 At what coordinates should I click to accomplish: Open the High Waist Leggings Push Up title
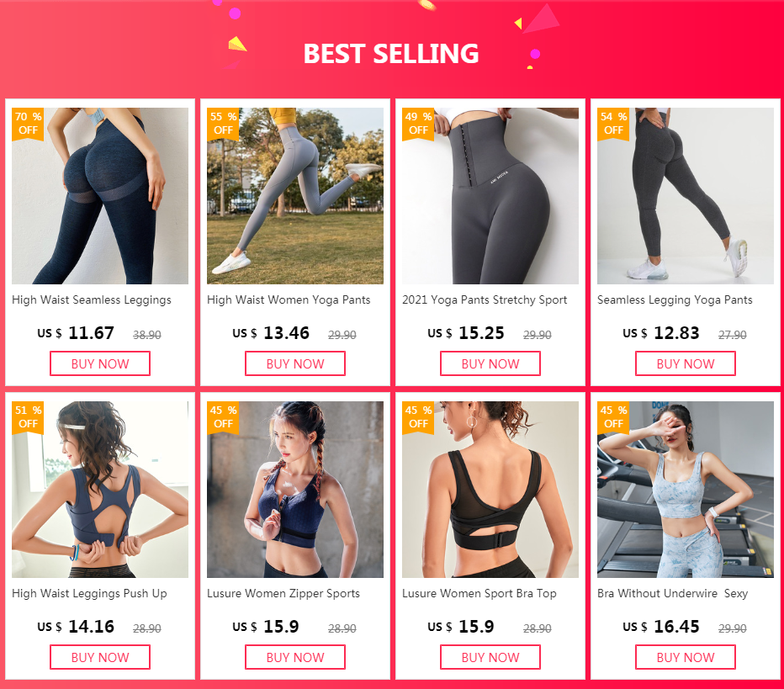tap(89, 593)
